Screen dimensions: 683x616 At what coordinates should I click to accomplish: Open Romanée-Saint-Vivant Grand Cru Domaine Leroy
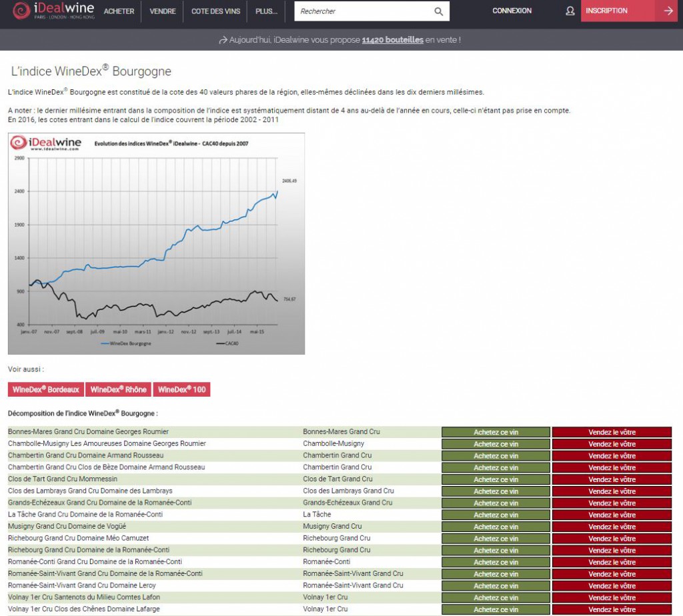pyautogui.click(x=81, y=585)
